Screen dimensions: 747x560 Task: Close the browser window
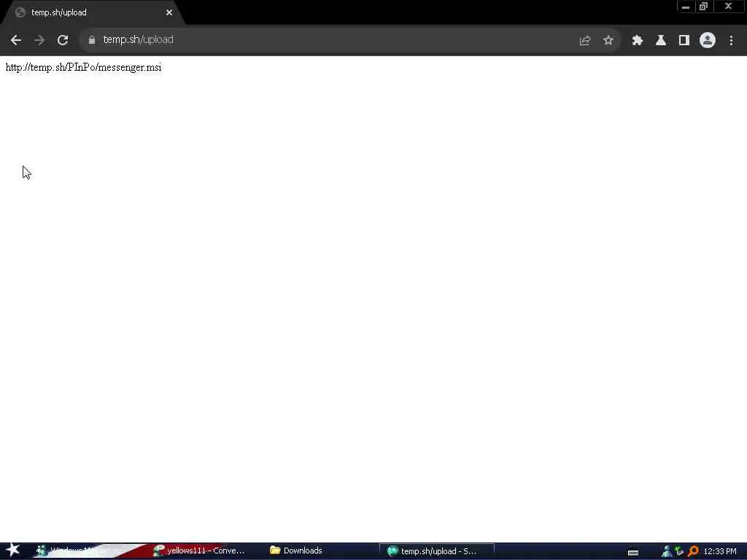click(x=729, y=6)
